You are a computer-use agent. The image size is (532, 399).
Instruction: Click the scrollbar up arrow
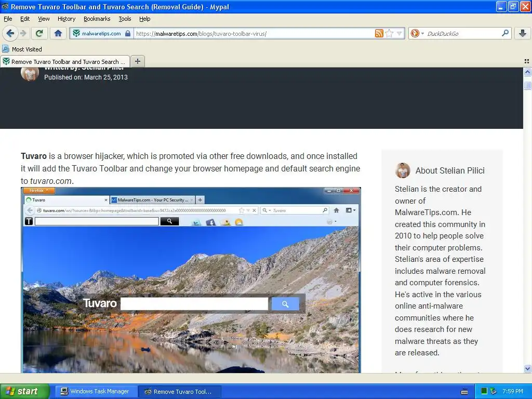pos(527,72)
